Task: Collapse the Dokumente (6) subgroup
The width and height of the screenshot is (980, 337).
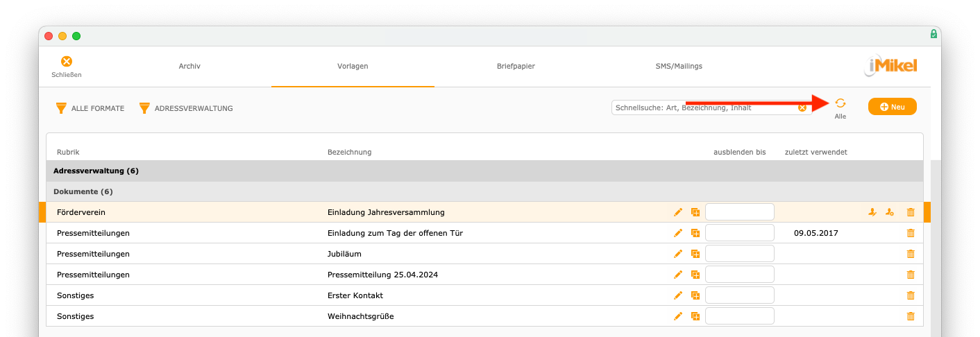Action: tap(484, 191)
